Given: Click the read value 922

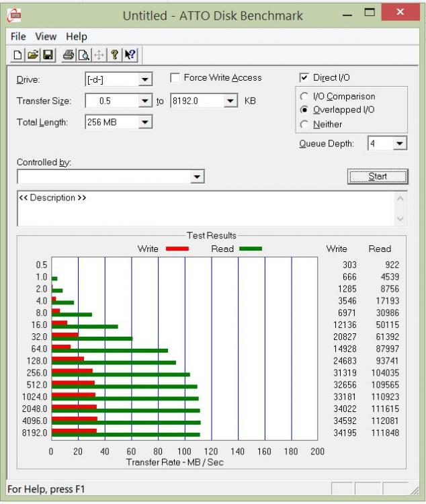Looking at the screenshot, I should click(x=392, y=265).
